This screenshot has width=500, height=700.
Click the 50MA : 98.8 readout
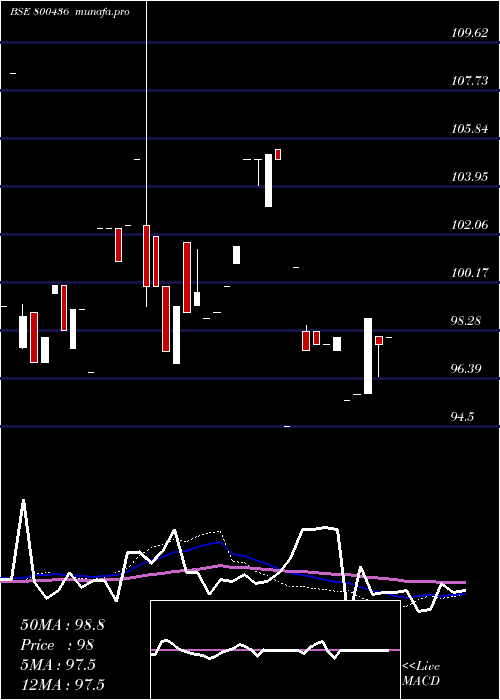pos(62,625)
